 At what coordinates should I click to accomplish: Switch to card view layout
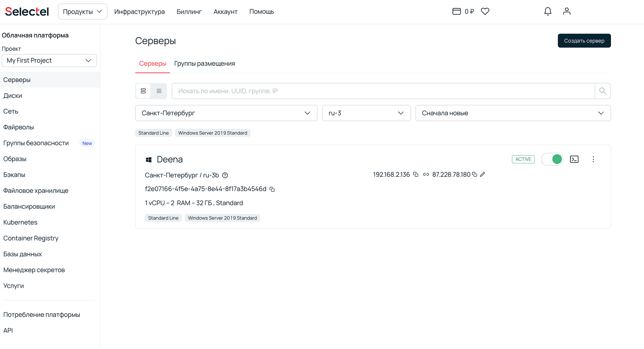click(143, 91)
